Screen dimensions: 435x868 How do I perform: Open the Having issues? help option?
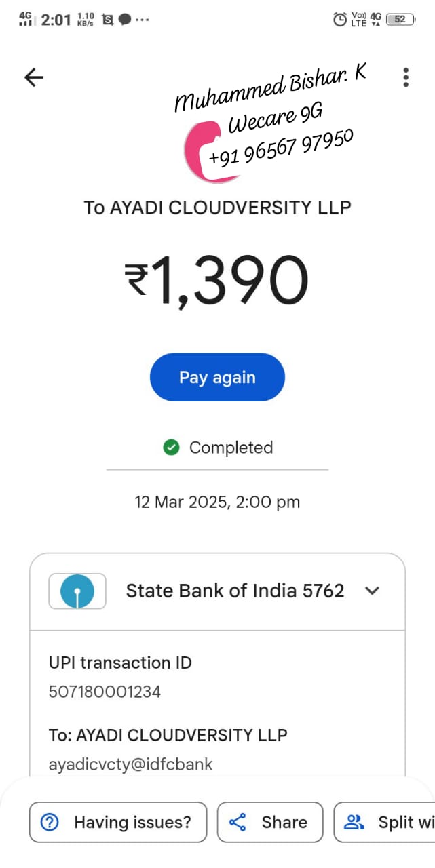click(118, 823)
